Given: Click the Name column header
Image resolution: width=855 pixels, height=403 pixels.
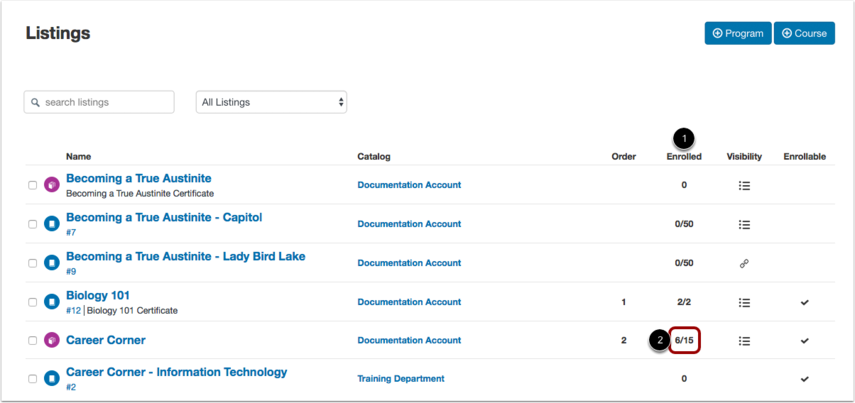Looking at the screenshot, I should pos(78,157).
